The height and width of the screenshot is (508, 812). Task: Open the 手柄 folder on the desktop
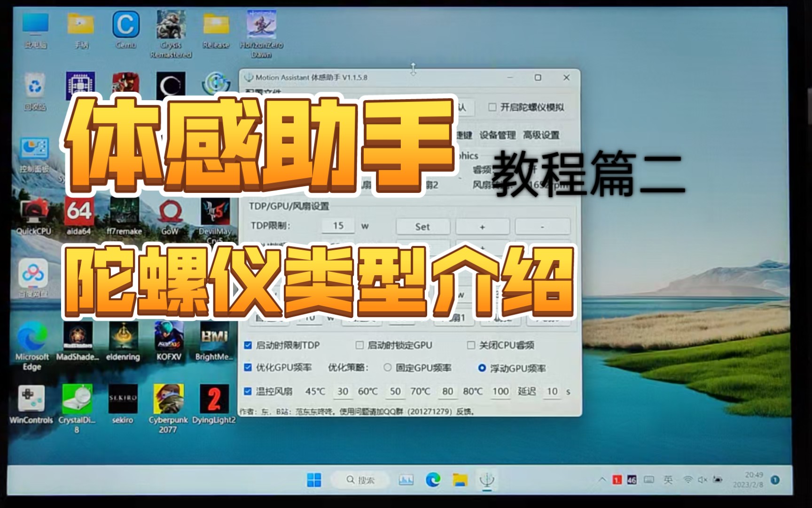click(x=81, y=31)
